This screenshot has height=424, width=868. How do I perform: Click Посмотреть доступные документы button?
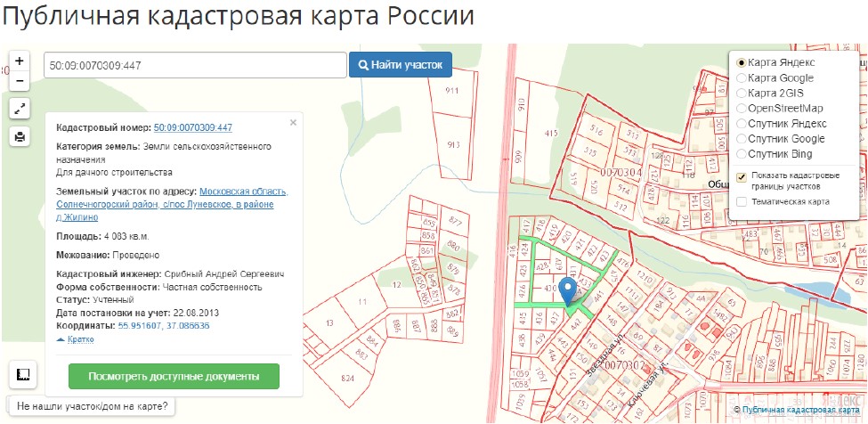click(174, 377)
